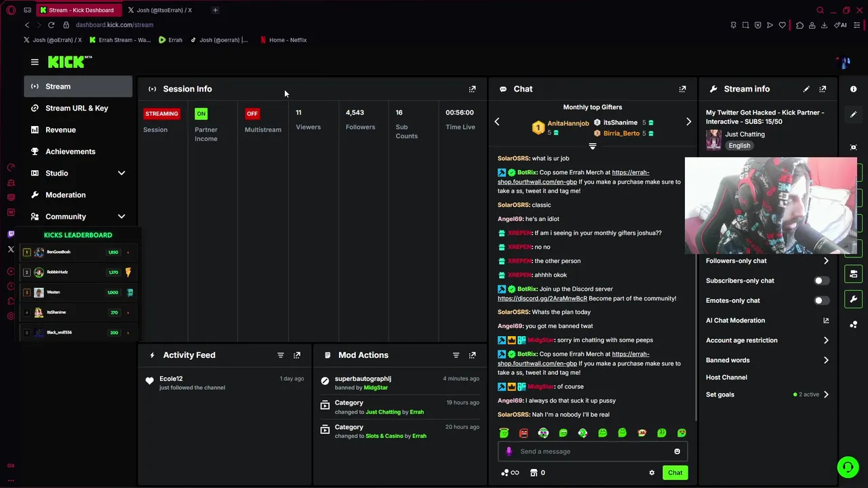Click the Kick logo
Screen dimensions: 868x488
(70, 62)
